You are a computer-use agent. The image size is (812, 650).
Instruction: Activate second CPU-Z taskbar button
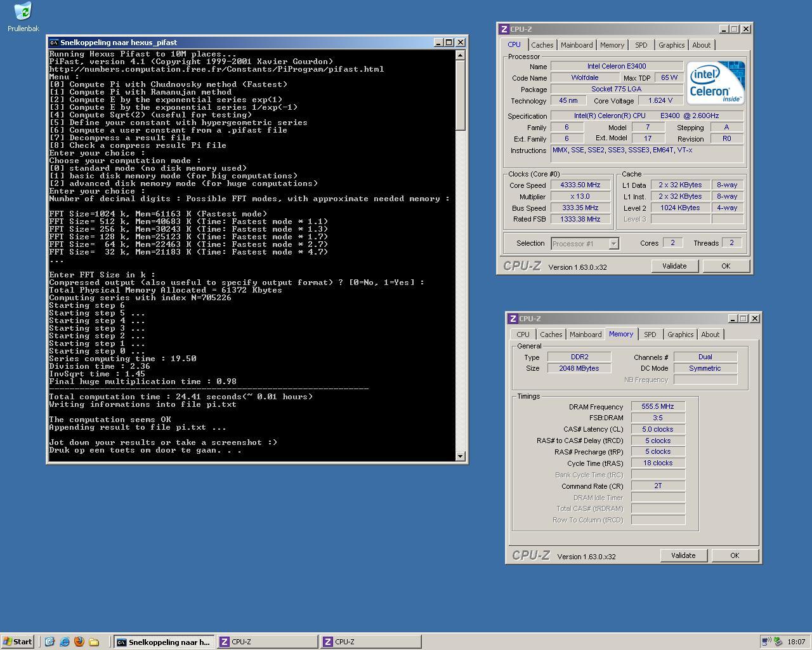click(370, 642)
